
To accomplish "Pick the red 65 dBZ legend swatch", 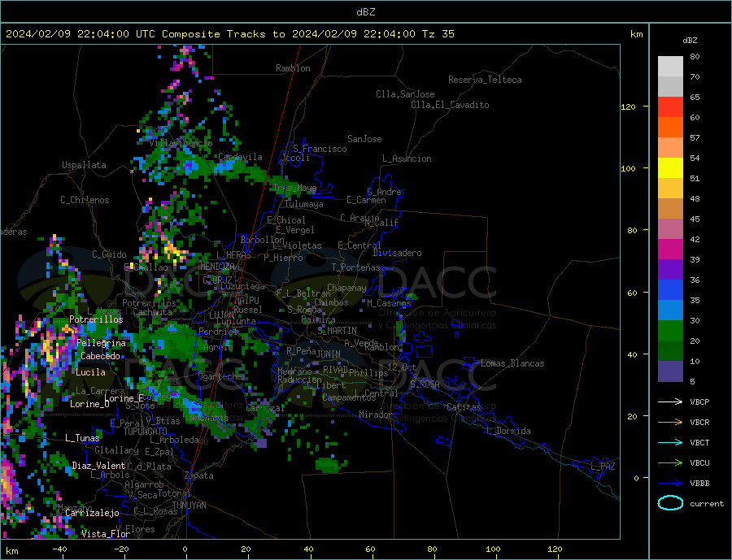I will 670,106.
